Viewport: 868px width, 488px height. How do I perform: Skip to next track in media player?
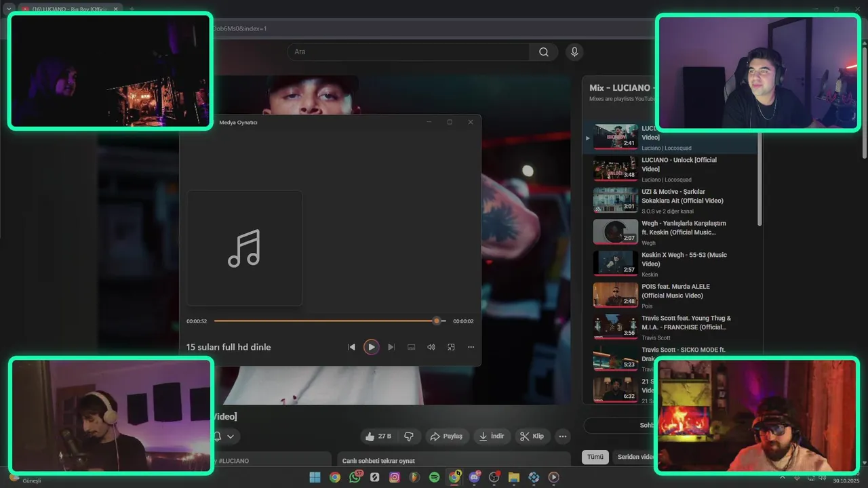[391, 347]
